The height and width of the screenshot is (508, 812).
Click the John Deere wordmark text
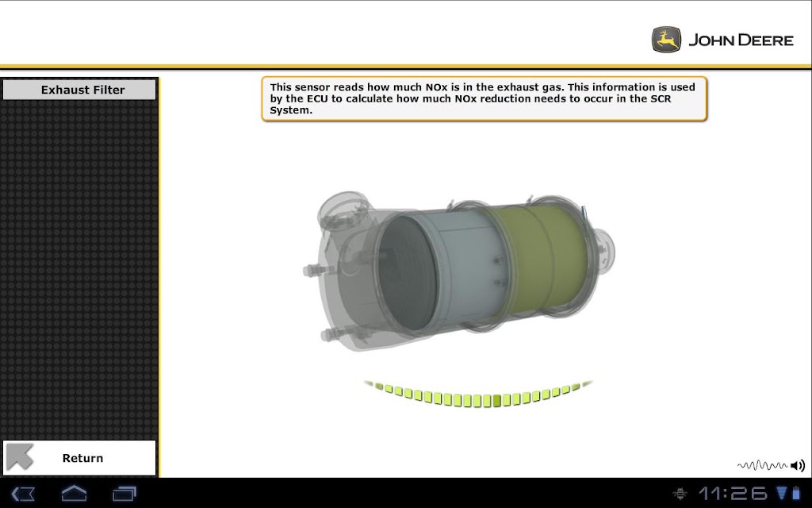(x=741, y=40)
